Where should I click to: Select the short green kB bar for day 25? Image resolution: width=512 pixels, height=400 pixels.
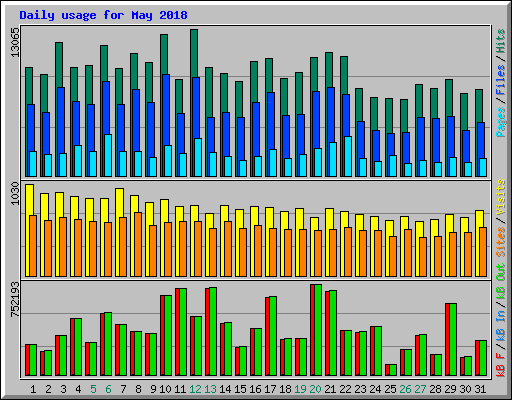point(393,370)
